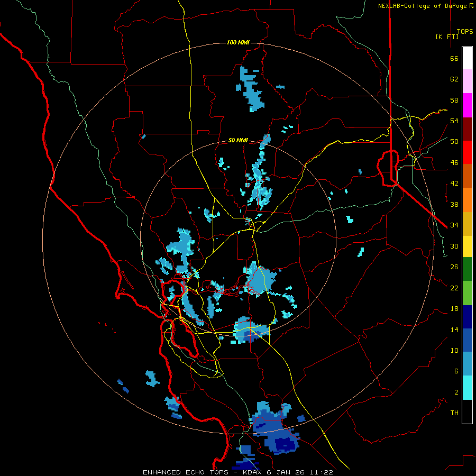Click the bright orange legend swatch
Image resolution: width=476 pixels, height=476 pixels.
click(x=467, y=200)
